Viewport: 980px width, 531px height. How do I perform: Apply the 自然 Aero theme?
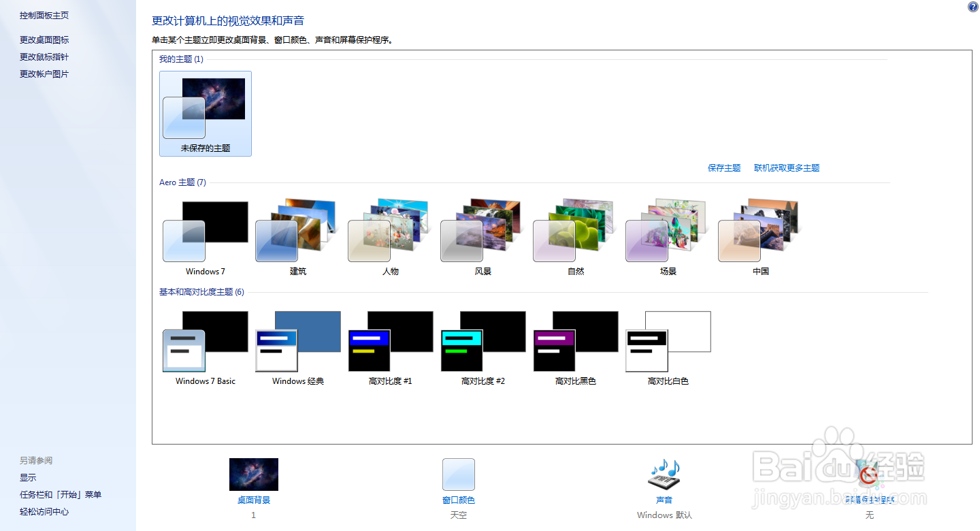(x=576, y=238)
